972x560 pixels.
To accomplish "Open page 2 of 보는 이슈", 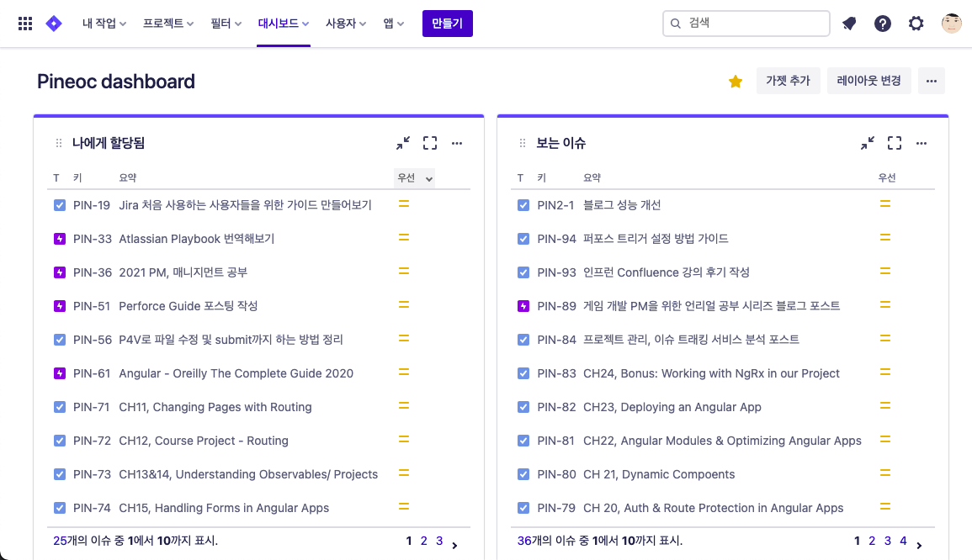I will [872, 541].
